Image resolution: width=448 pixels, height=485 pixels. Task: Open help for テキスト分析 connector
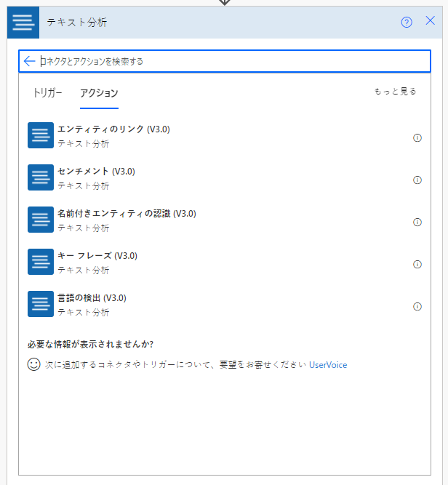tap(407, 23)
